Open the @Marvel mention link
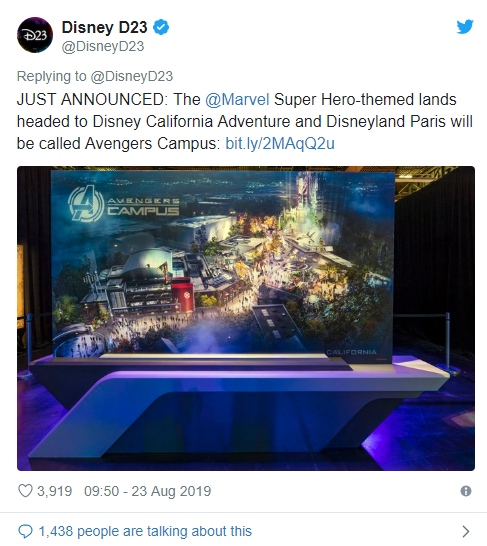 237,100
